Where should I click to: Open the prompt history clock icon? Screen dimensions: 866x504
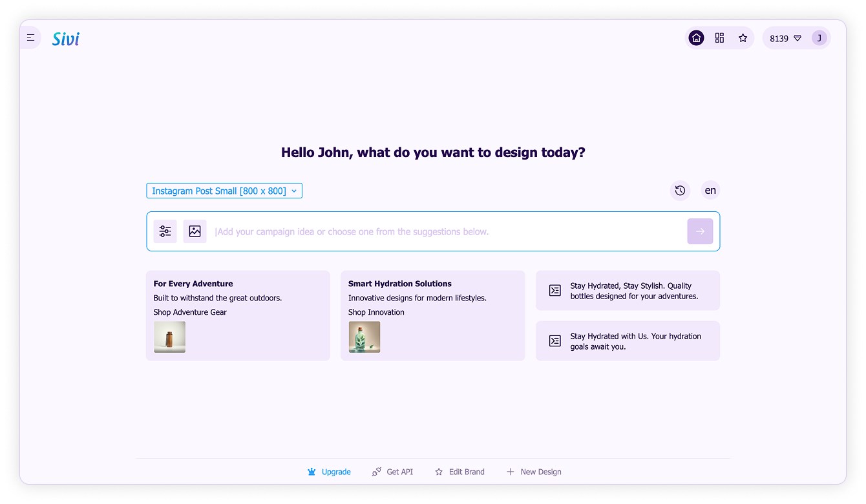coord(680,191)
